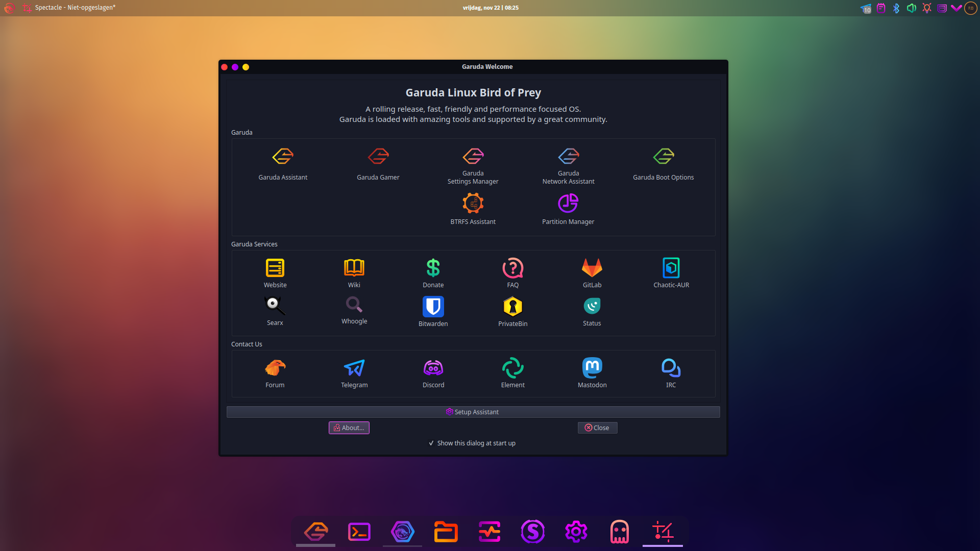This screenshot has height=551, width=980.
Task: Open file manager from the dock
Action: (446, 532)
